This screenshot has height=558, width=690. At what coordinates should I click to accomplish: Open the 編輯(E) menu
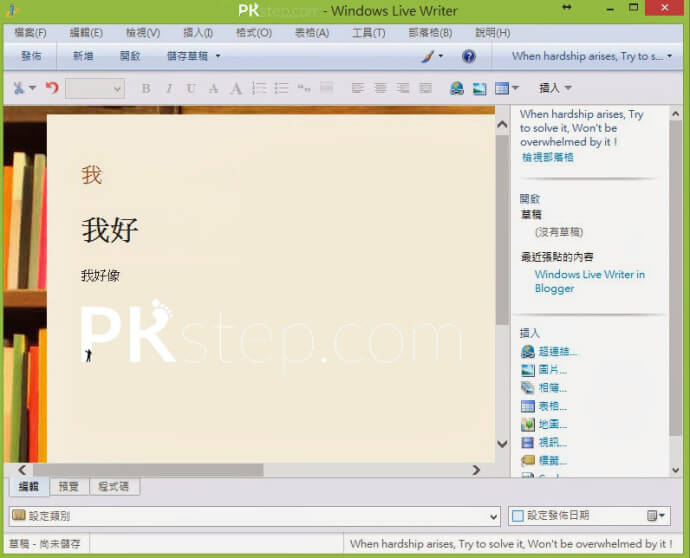pos(86,33)
